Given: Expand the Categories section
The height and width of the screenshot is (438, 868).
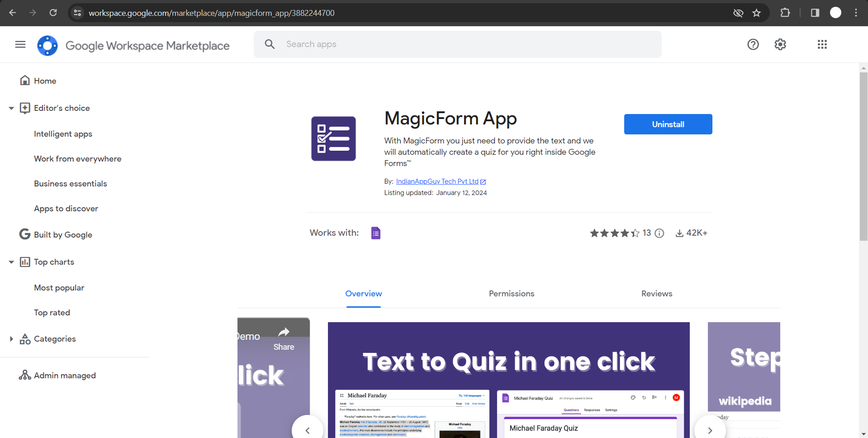Looking at the screenshot, I should click(11, 339).
